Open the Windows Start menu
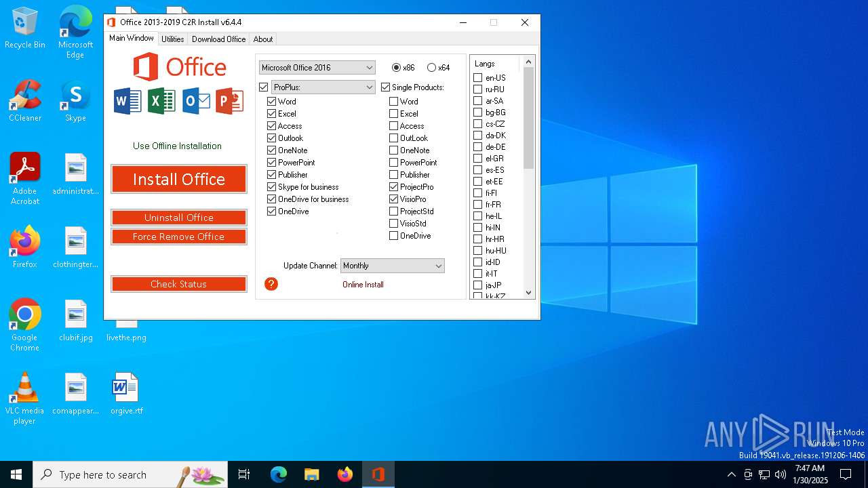The height and width of the screenshot is (488, 868). (16, 474)
